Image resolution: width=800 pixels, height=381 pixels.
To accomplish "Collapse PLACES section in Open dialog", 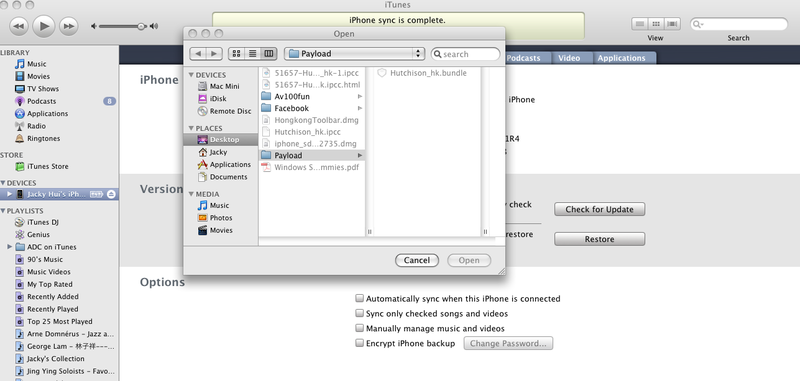I will click(x=191, y=128).
